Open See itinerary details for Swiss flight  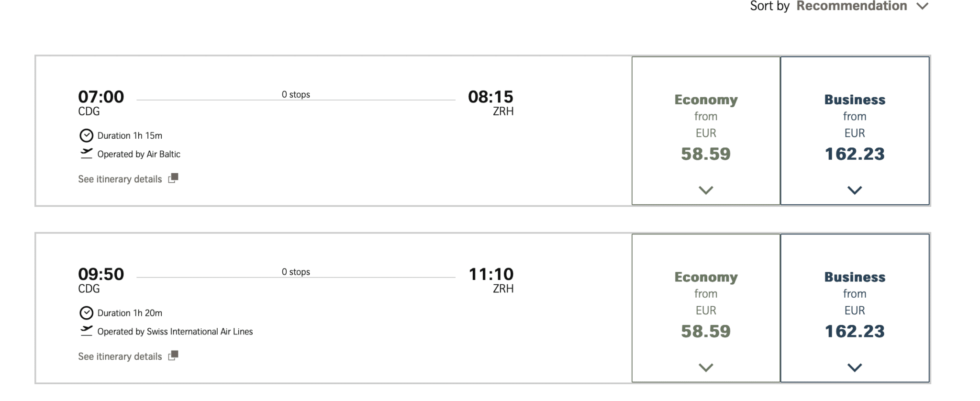point(120,356)
